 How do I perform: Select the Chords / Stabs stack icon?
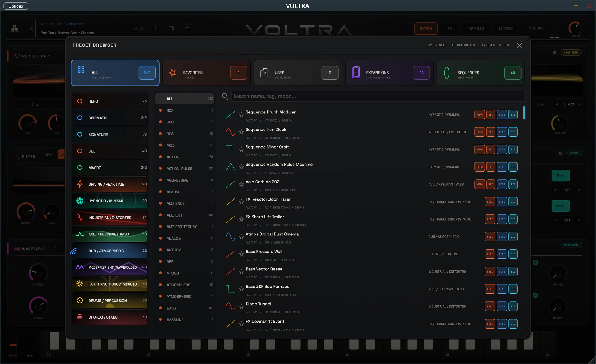point(80,317)
